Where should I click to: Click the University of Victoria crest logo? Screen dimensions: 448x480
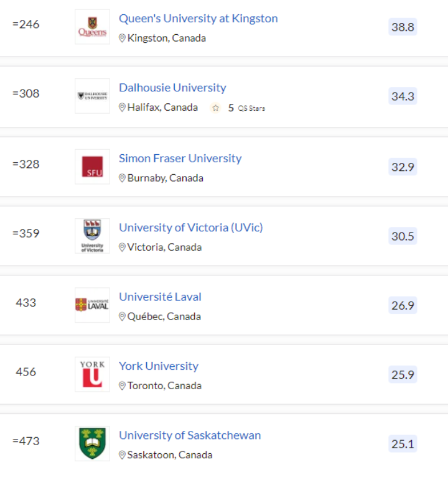coord(92,236)
